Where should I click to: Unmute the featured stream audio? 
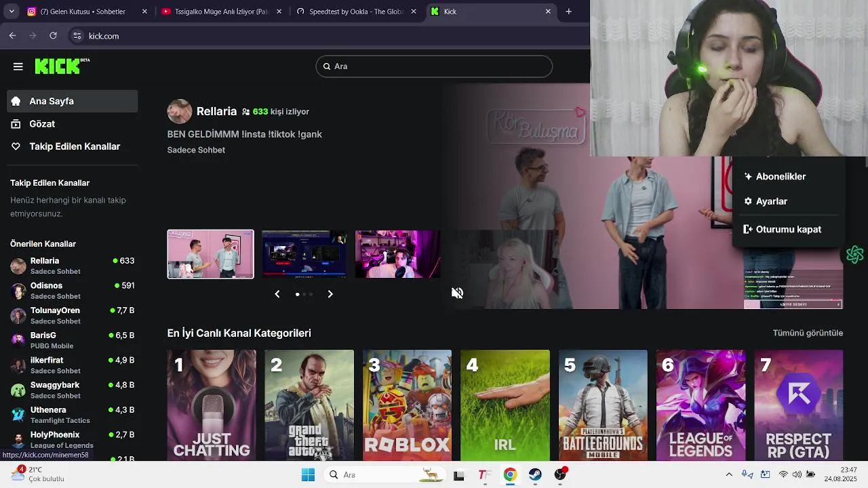click(458, 293)
